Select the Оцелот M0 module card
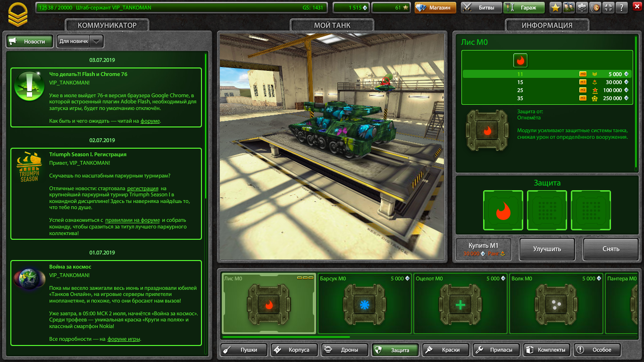 (x=460, y=303)
